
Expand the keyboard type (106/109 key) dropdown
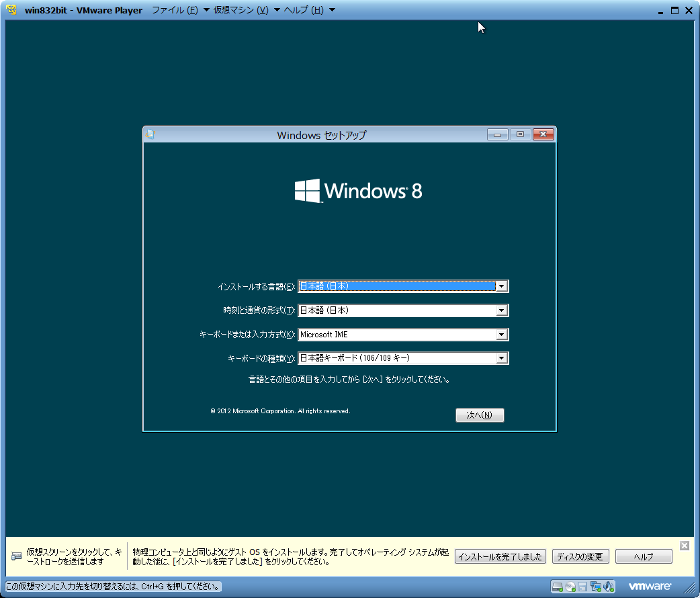coord(502,358)
